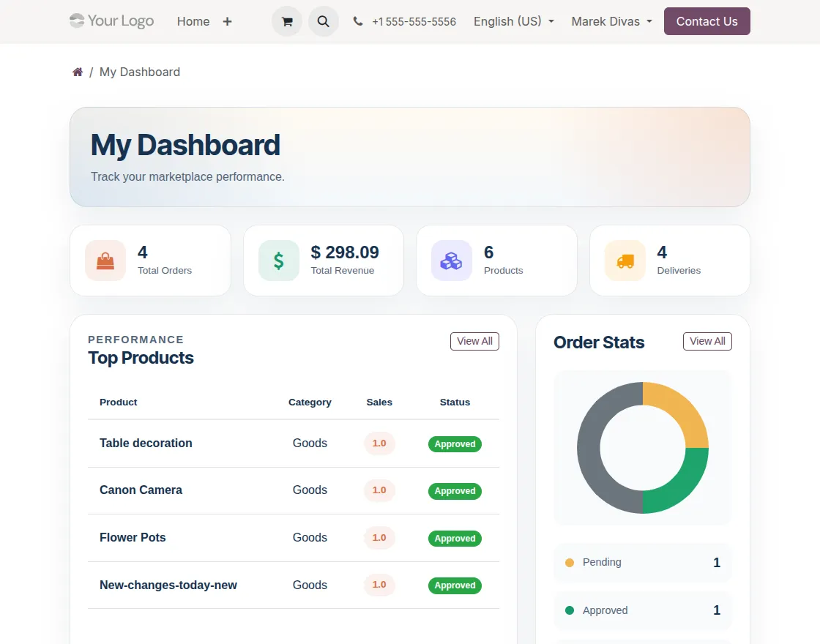Click the Total Orders label
Viewport: 820px width, 644px height.
click(x=165, y=270)
